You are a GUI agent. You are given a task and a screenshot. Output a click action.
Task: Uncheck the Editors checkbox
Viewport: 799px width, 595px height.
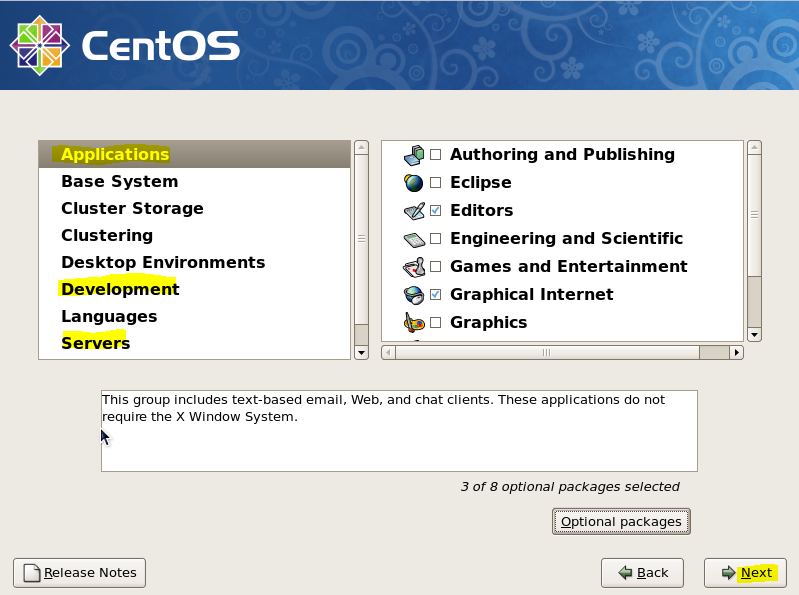(436, 210)
